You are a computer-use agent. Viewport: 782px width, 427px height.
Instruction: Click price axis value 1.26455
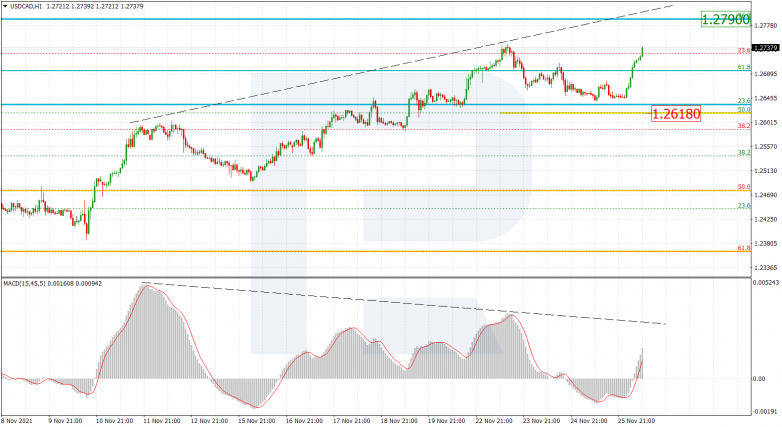click(x=766, y=98)
